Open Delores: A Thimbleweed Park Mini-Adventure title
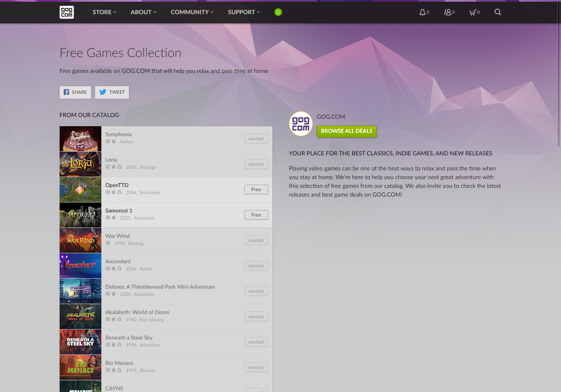 click(x=160, y=287)
